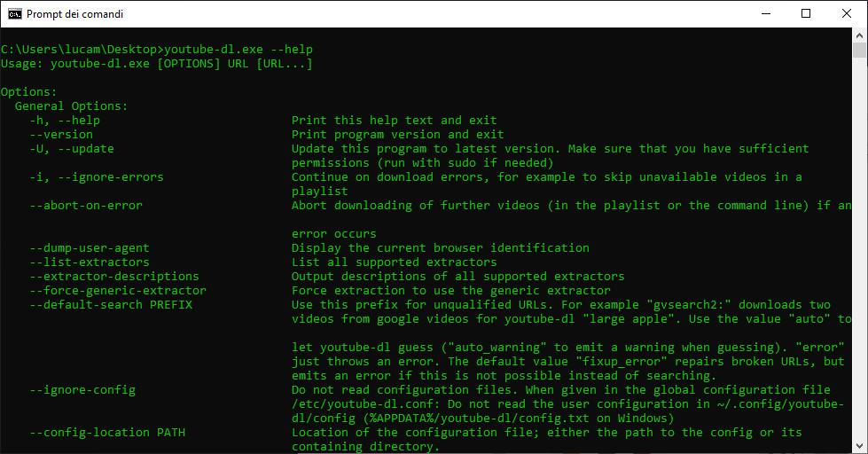The image size is (868, 454).
Task: Click 'List all supported extractors' description
Action: (x=395, y=262)
